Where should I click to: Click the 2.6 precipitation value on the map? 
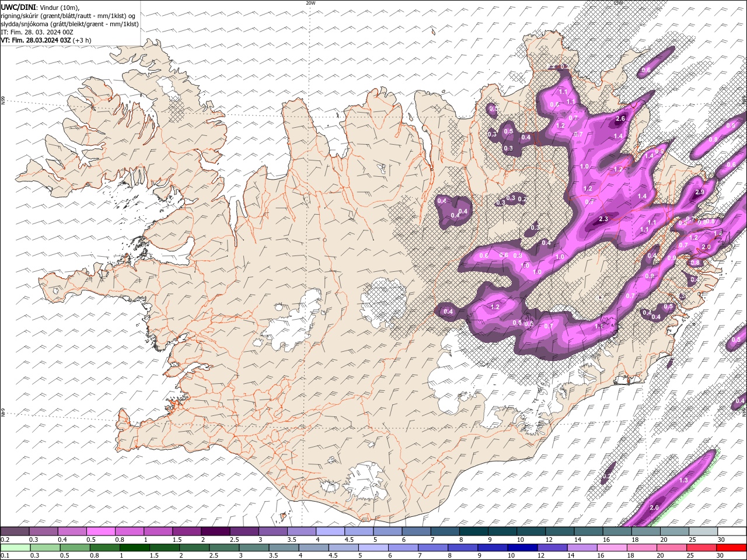(x=620, y=118)
